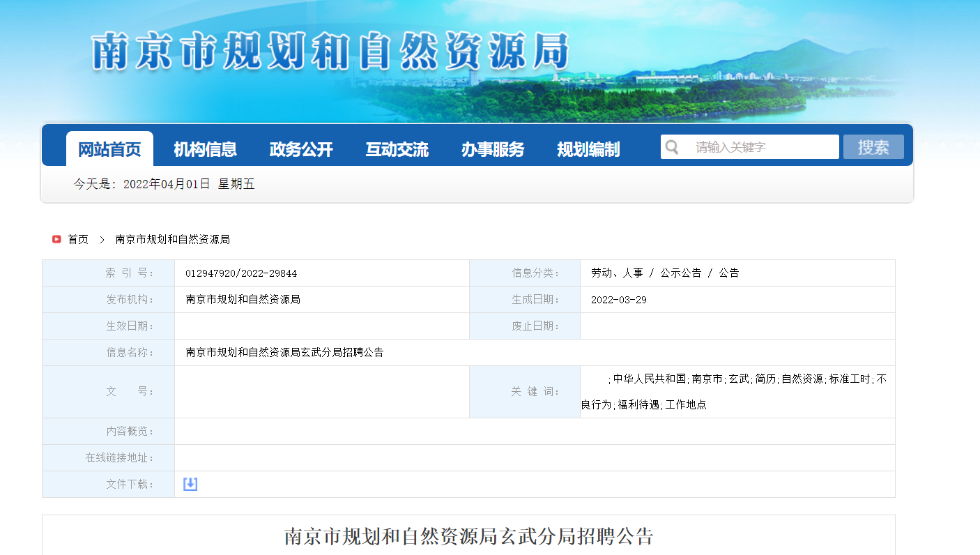Click the 内容概览 label cell

point(109,432)
